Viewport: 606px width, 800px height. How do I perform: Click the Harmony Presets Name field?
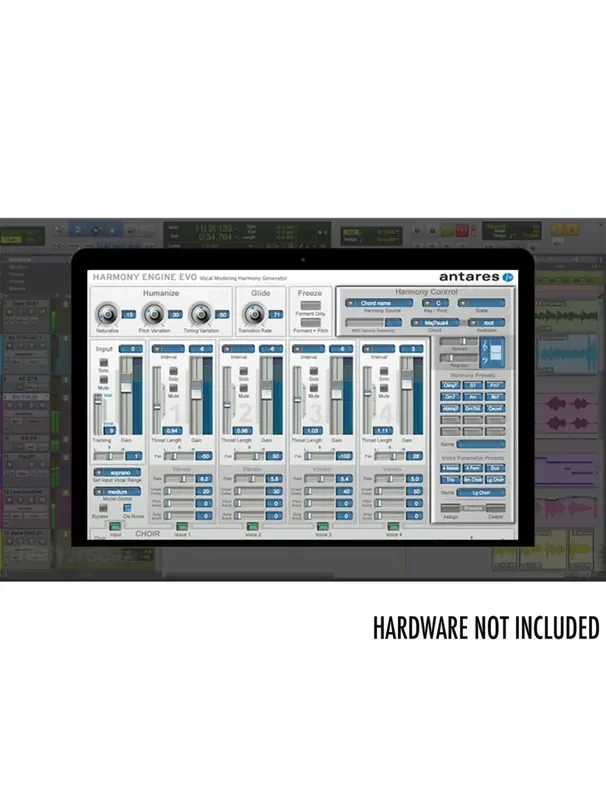pyautogui.click(x=481, y=444)
